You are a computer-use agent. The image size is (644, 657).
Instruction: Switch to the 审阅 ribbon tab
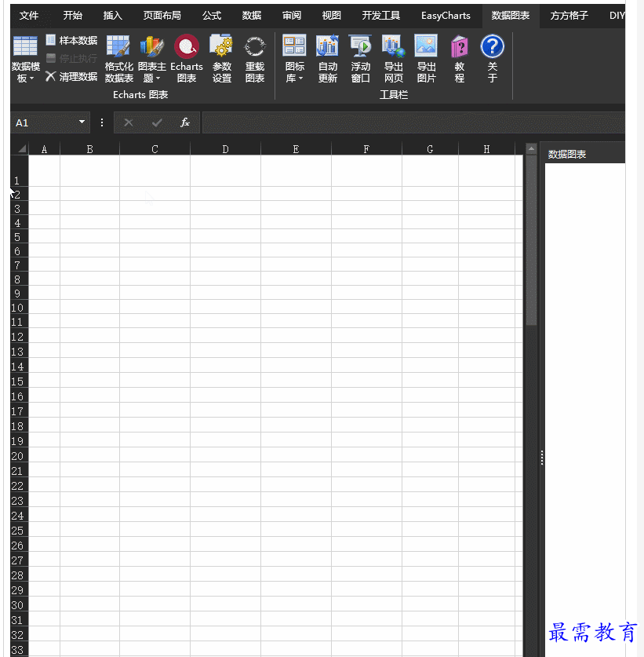point(292,16)
